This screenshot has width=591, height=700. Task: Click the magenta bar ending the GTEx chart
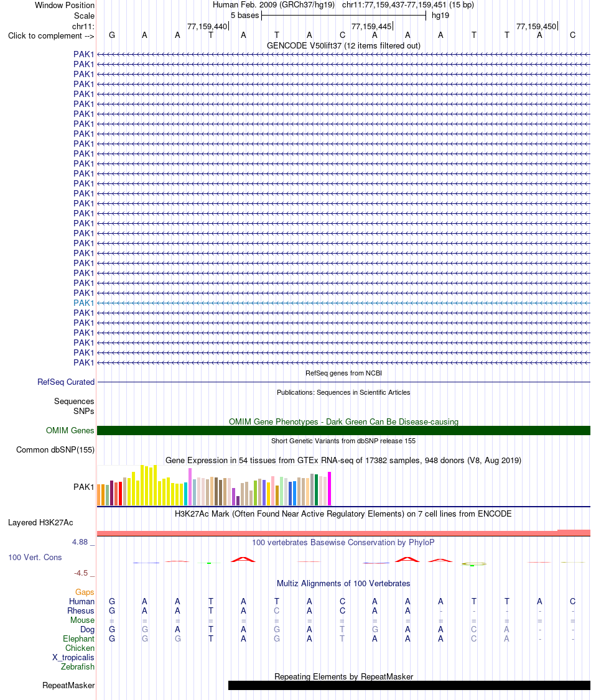click(x=329, y=489)
